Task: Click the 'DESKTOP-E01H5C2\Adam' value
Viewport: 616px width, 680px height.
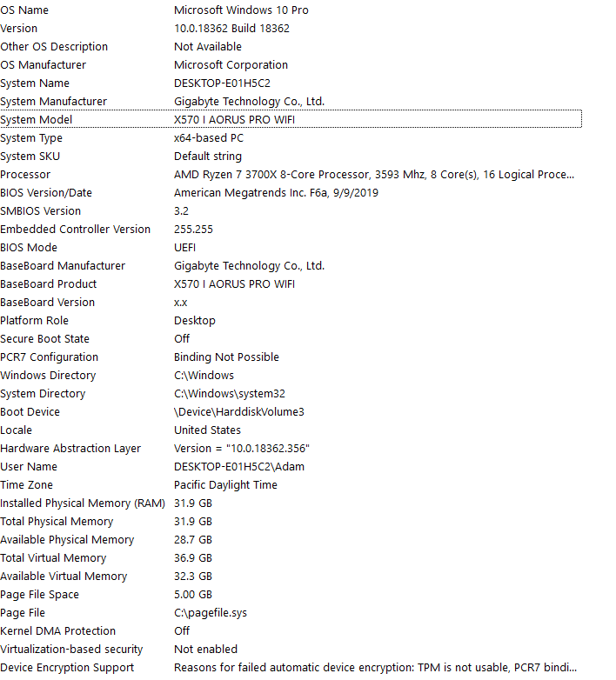Action: pyautogui.click(x=239, y=466)
